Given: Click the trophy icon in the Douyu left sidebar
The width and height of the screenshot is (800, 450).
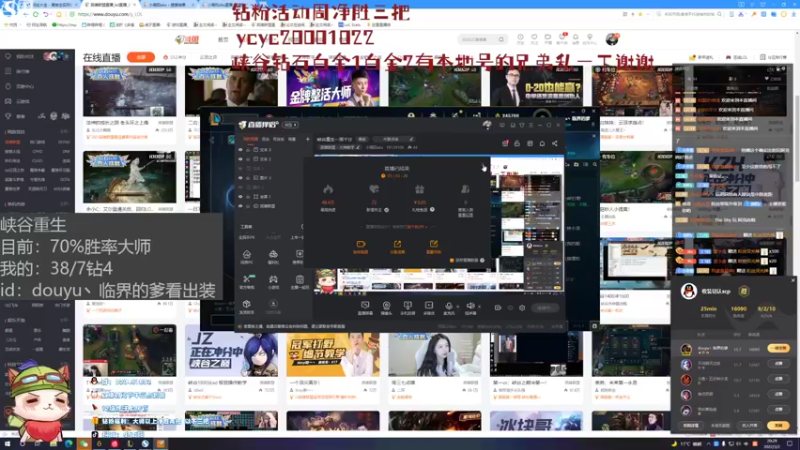Looking at the screenshot, I should coord(8,116).
